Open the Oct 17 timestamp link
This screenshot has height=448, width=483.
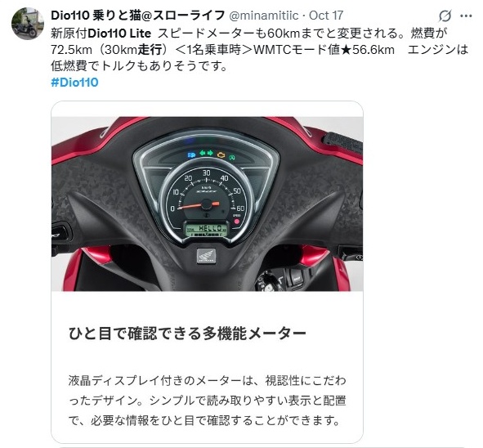coord(326,16)
